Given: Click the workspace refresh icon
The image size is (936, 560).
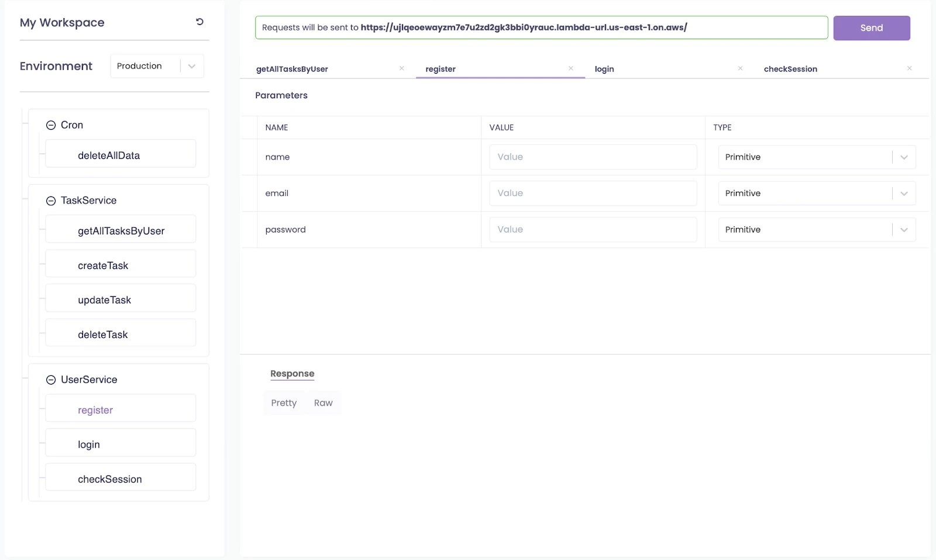Looking at the screenshot, I should point(199,22).
